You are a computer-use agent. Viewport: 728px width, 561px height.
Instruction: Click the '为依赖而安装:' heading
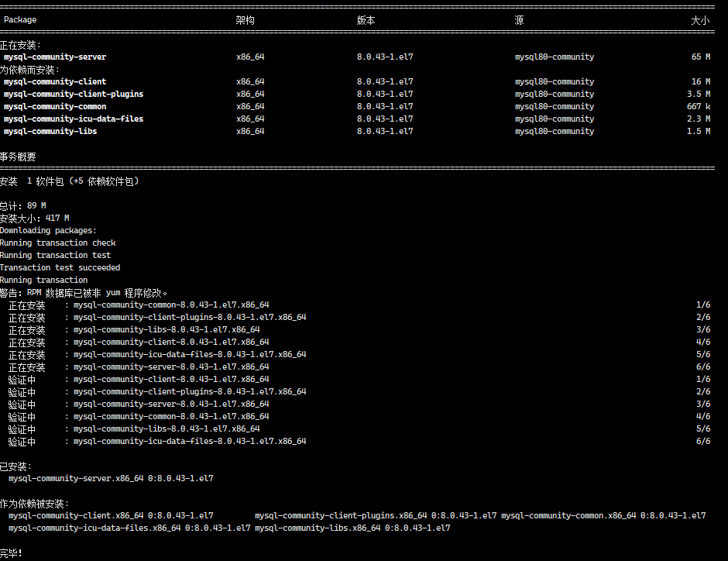pos(29,70)
